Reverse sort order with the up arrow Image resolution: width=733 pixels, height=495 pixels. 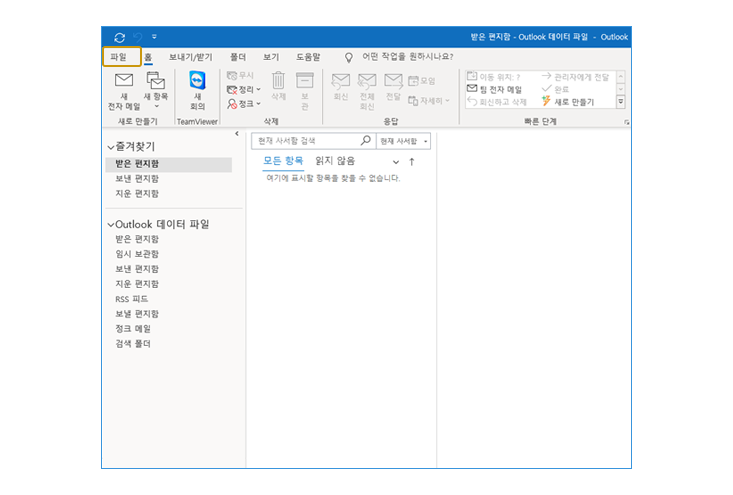click(x=411, y=162)
